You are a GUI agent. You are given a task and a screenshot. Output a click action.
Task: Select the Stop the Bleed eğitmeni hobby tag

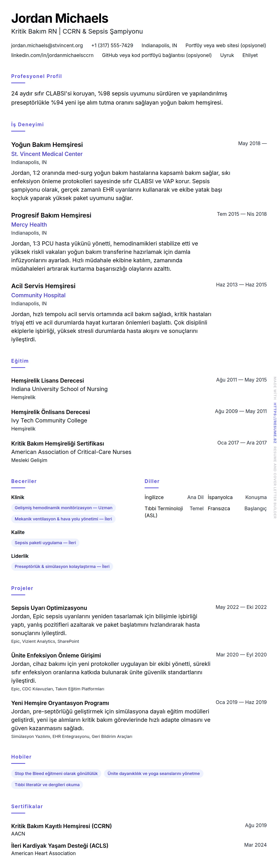56,773
